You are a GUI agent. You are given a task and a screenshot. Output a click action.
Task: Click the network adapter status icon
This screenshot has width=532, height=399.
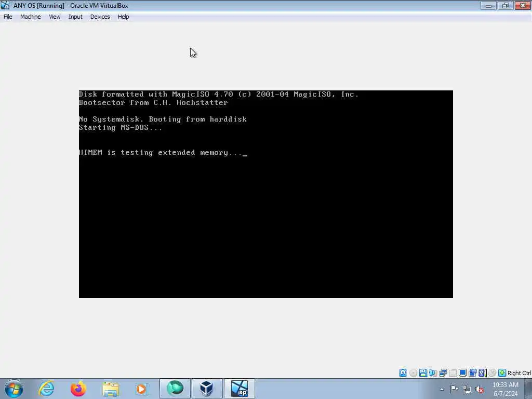point(443,373)
